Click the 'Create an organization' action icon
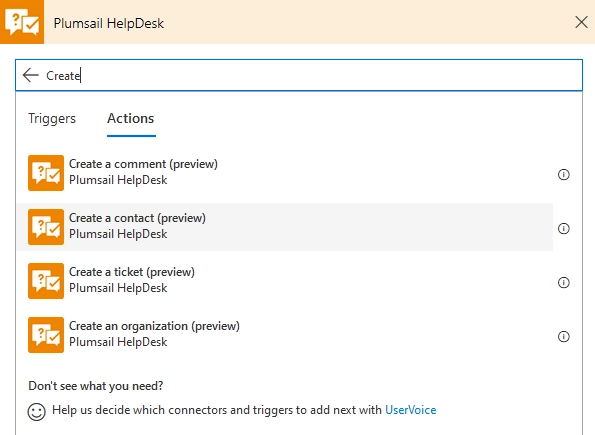The height and width of the screenshot is (435, 595). [x=46, y=335]
